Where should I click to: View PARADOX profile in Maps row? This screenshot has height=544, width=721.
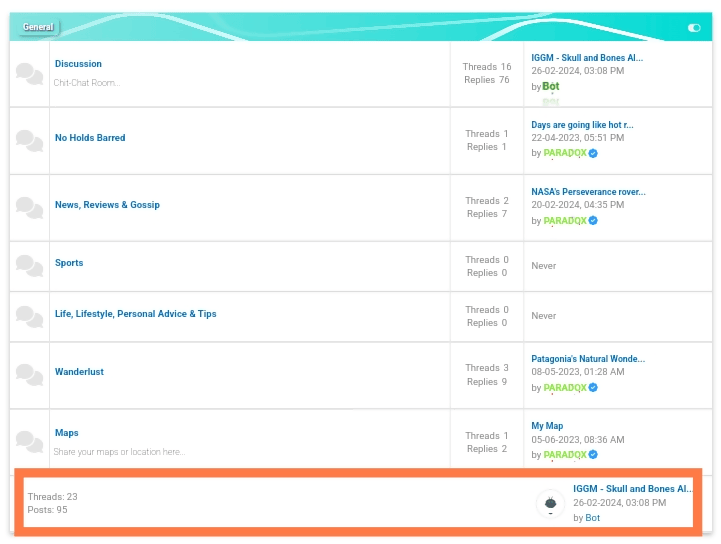tap(565, 455)
